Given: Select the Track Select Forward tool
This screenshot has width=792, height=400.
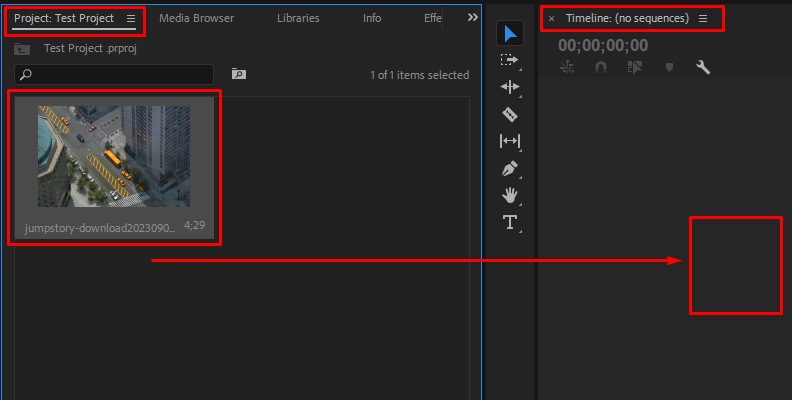Looking at the screenshot, I should point(510,61).
